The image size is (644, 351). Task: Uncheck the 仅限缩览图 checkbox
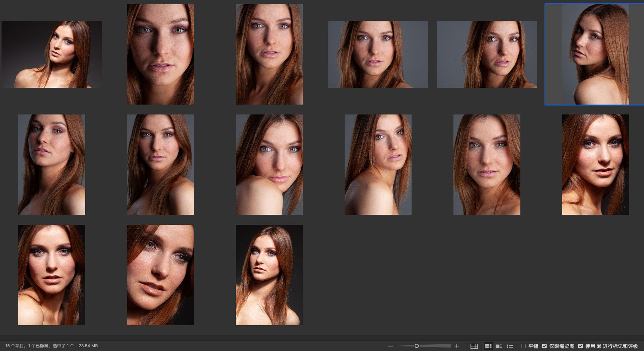[544, 346]
